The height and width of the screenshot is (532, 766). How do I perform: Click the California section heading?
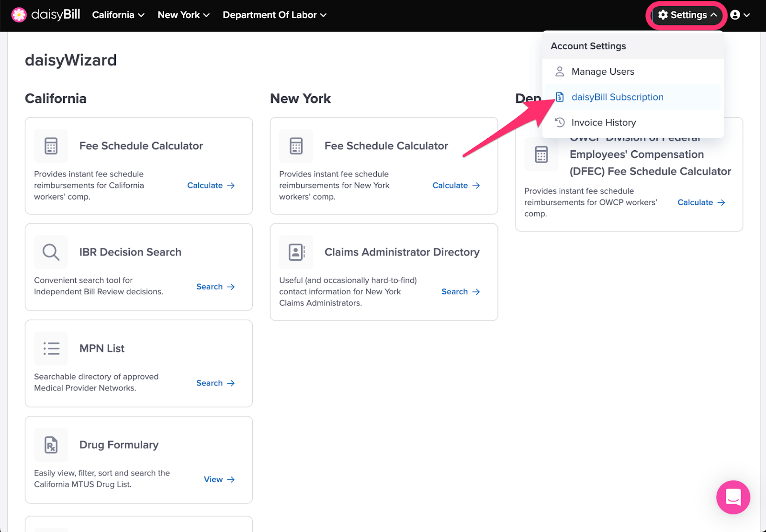[56, 99]
